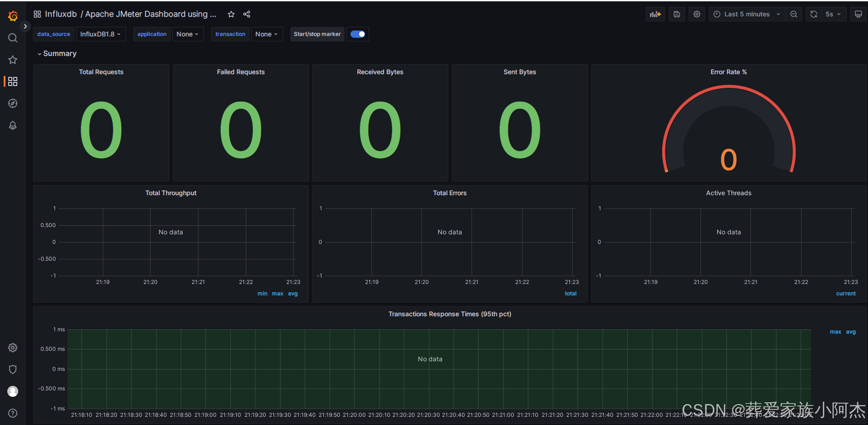Open 5s refresh interval dropdown
This screenshot has width=868, height=425.
834,14
